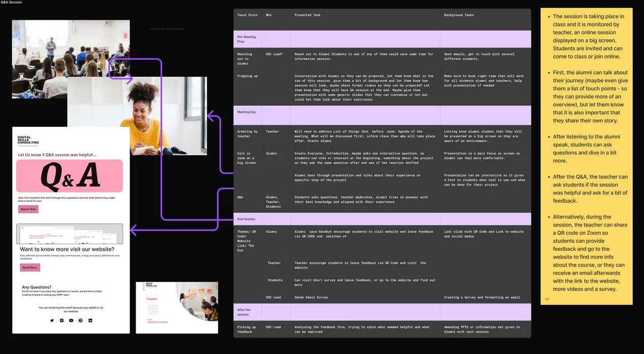
Task: Click the Instagram icon in email footer
Action: tap(62, 321)
